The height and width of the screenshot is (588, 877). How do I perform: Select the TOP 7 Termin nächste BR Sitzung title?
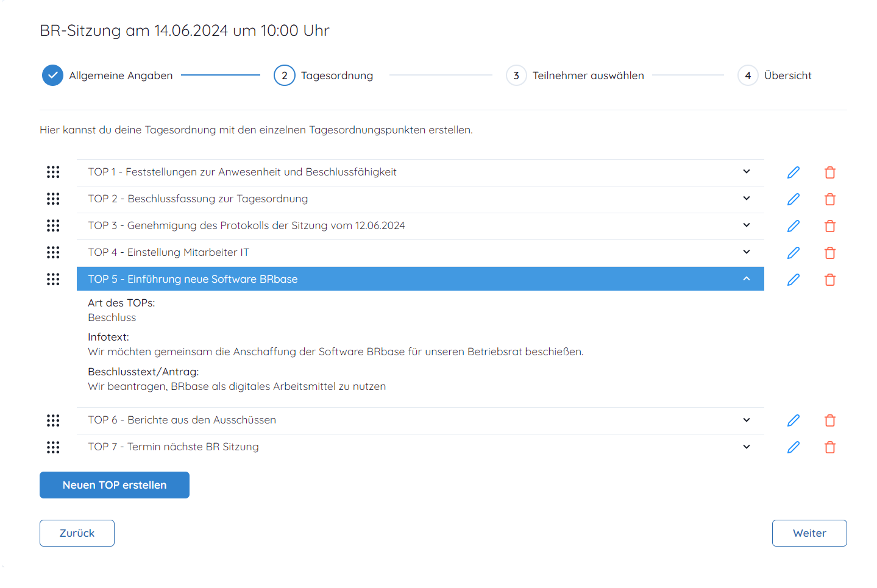173,447
